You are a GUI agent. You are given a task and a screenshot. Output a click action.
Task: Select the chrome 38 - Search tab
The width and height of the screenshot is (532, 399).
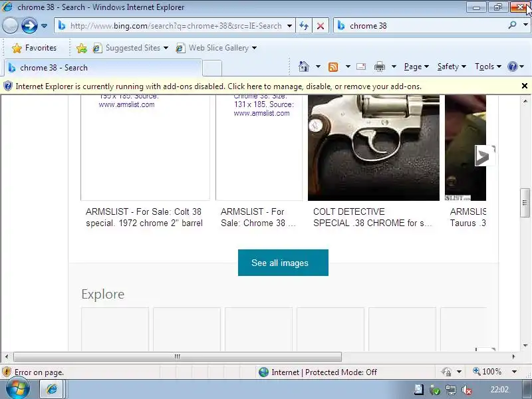pos(103,68)
